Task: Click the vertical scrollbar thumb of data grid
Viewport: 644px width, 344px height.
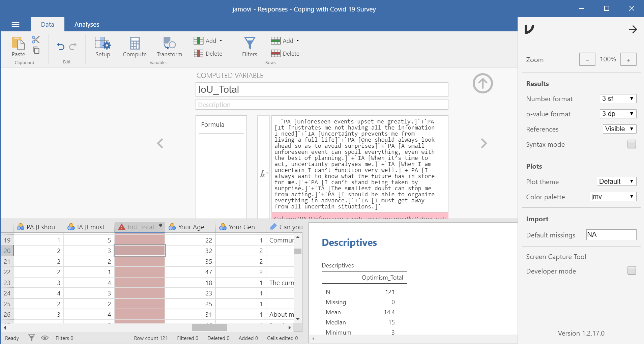Action: point(298,251)
